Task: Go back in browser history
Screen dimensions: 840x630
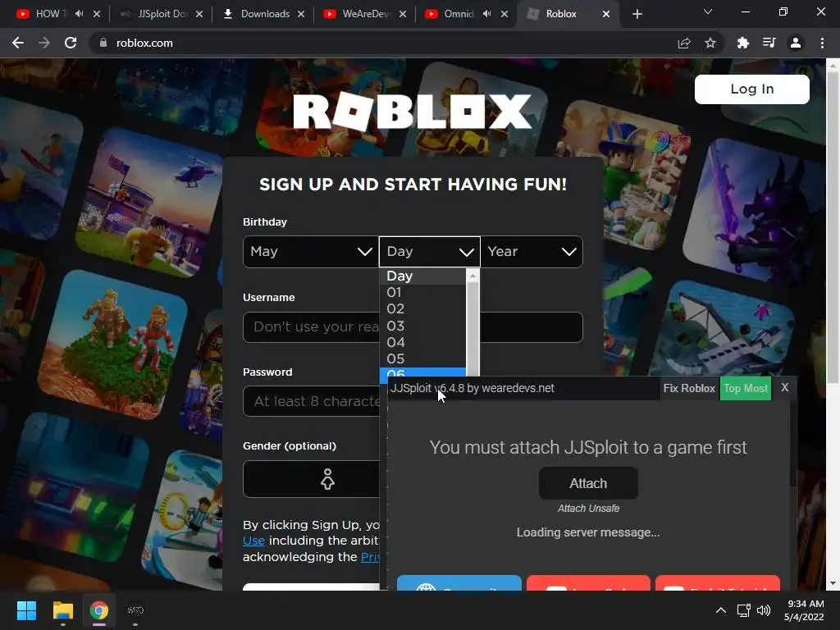Action: tap(18, 43)
